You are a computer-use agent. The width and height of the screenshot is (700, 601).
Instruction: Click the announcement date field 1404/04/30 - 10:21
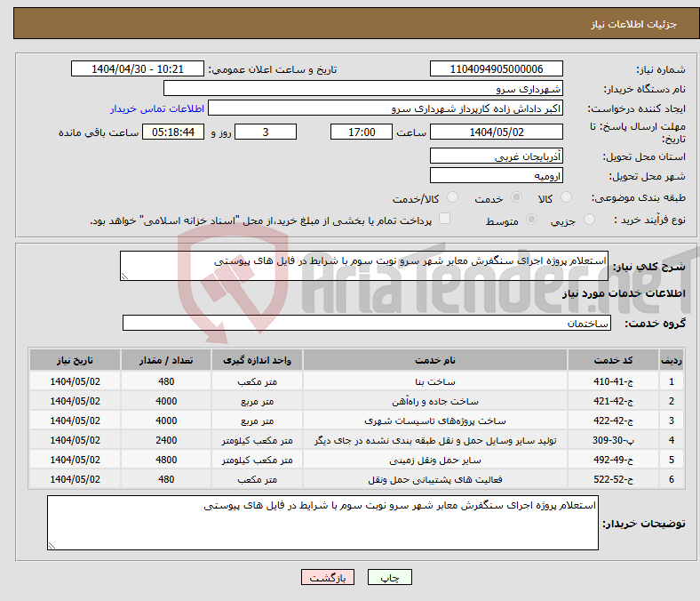(138, 68)
